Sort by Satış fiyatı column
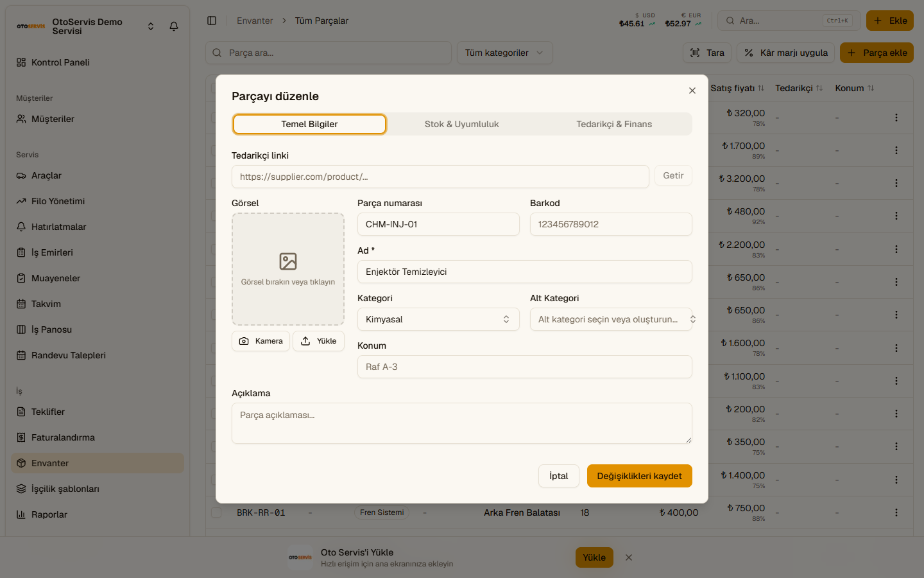This screenshot has width=924, height=578. click(737, 88)
